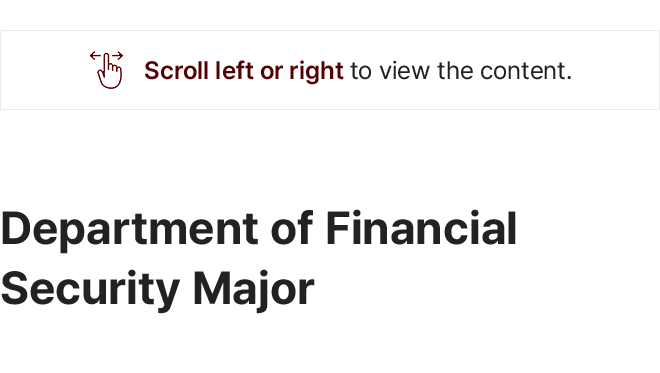Click the word 'Financial' in the heading
This screenshot has width=660, height=373.
click(421, 228)
